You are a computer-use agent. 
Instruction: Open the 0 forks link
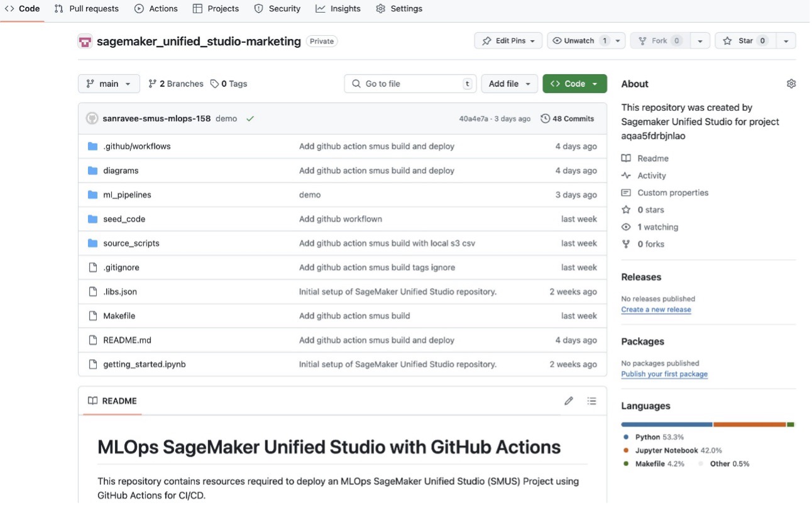coord(643,244)
